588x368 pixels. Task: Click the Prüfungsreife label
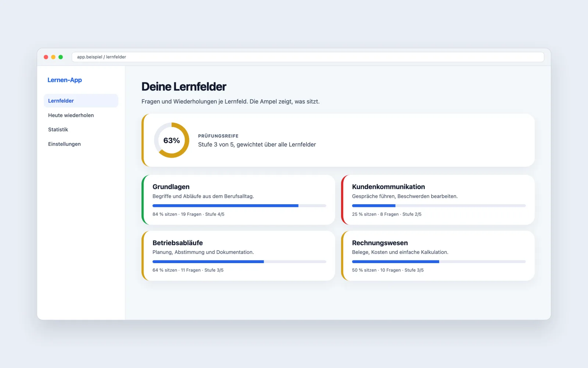pyautogui.click(x=218, y=136)
